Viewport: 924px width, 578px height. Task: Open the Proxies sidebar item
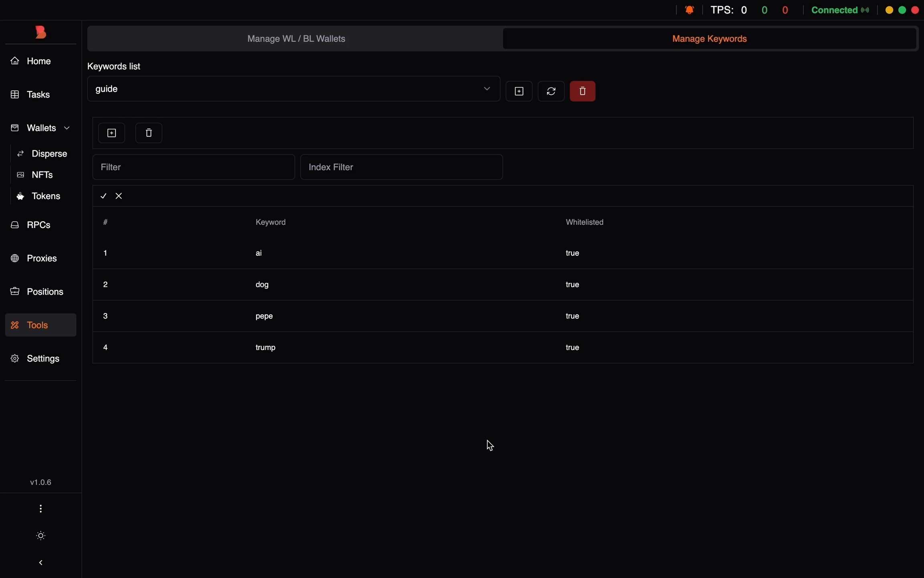tap(41, 258)
